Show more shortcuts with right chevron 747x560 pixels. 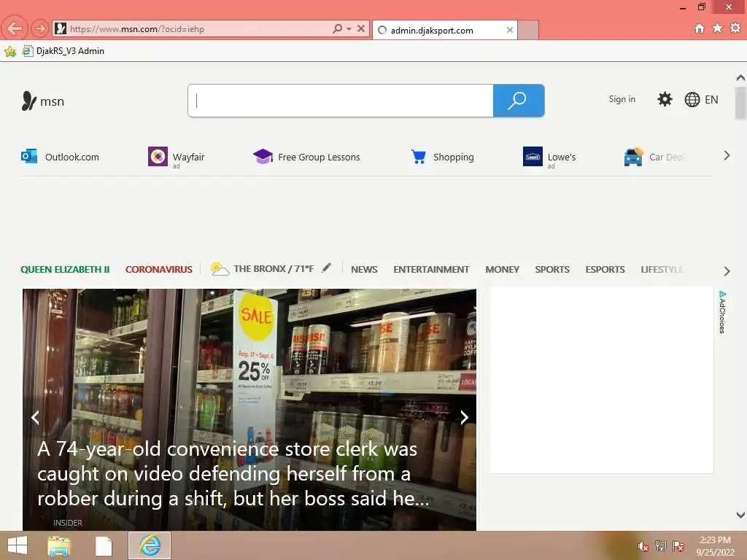click(727, 156)
